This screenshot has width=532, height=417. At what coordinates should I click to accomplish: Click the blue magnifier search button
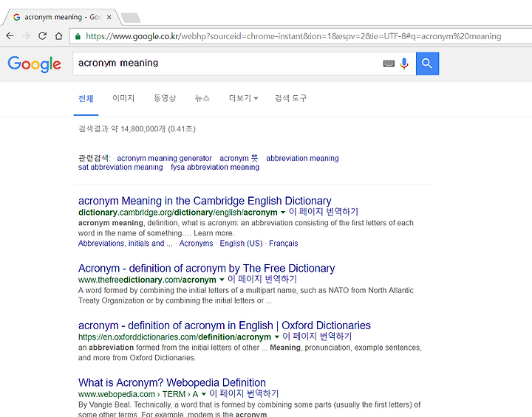pos(427,63)
